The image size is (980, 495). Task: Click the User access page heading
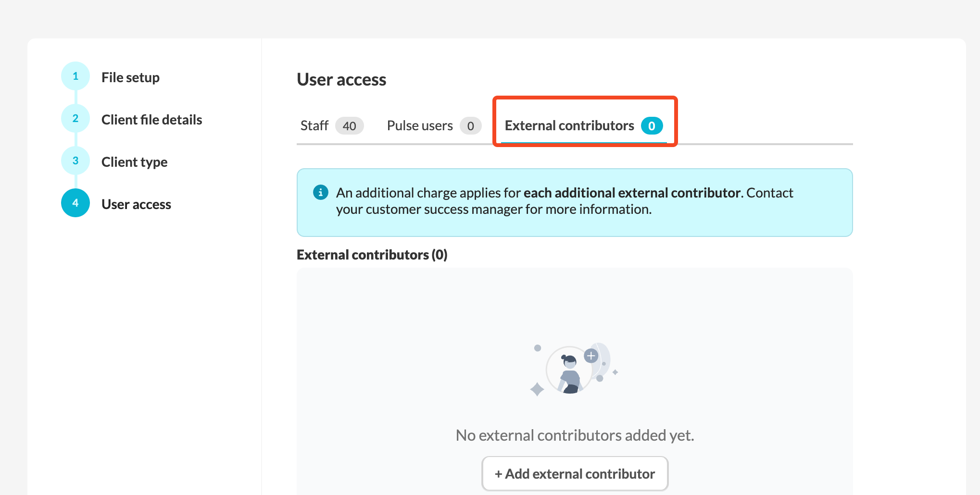341,80
